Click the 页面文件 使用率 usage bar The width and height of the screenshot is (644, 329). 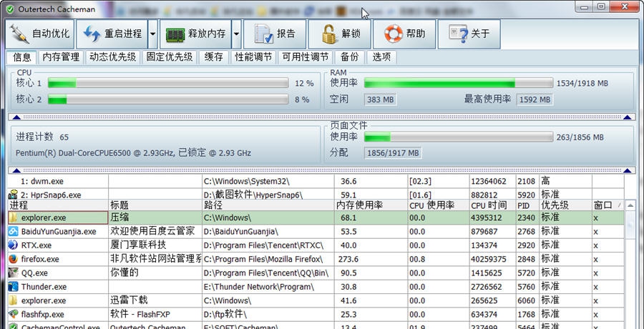coord(459,137)
